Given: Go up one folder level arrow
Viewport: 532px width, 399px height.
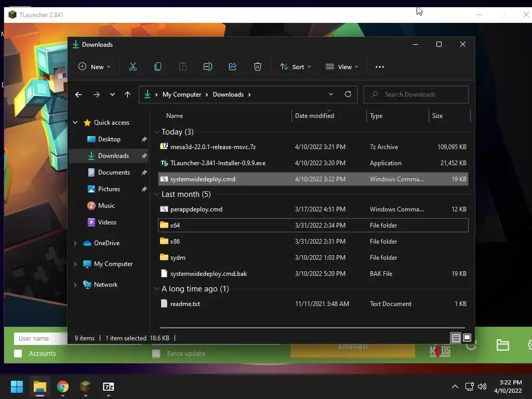Looking at the screenshot, I should click(x=128, y=95).
